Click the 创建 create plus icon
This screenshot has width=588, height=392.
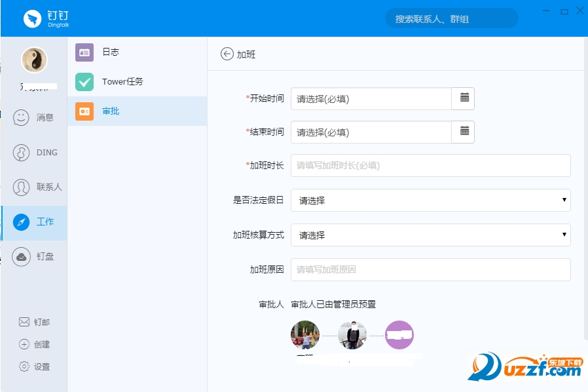click(x=24, y=344)
